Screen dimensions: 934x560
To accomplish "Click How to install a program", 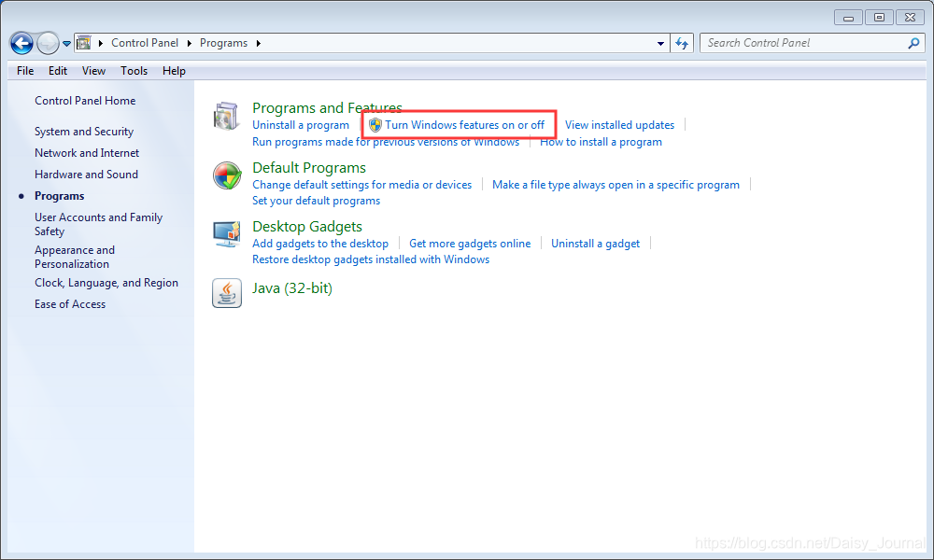I will [x=601, y=142].
